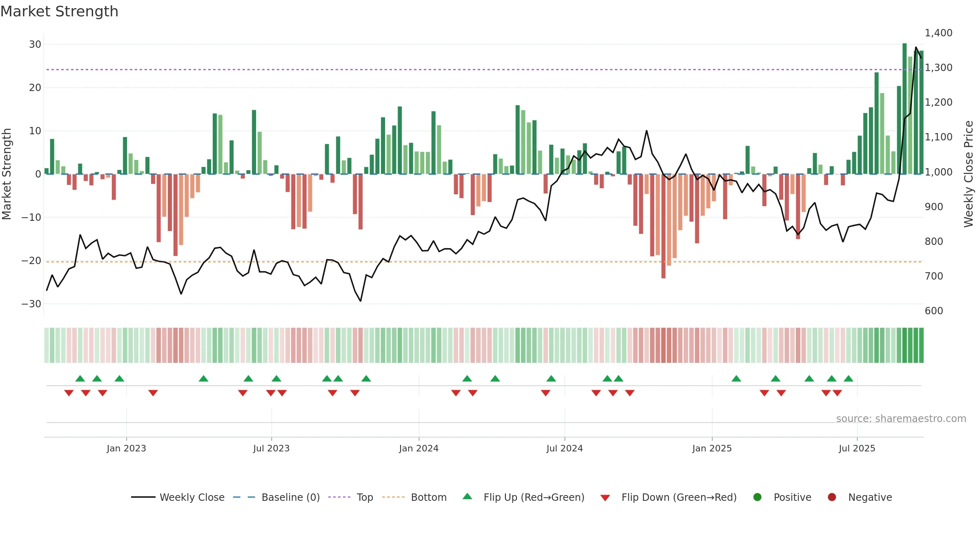Click the 30 market strength axis value
This screenshot has height=551, width=980.
35,44
